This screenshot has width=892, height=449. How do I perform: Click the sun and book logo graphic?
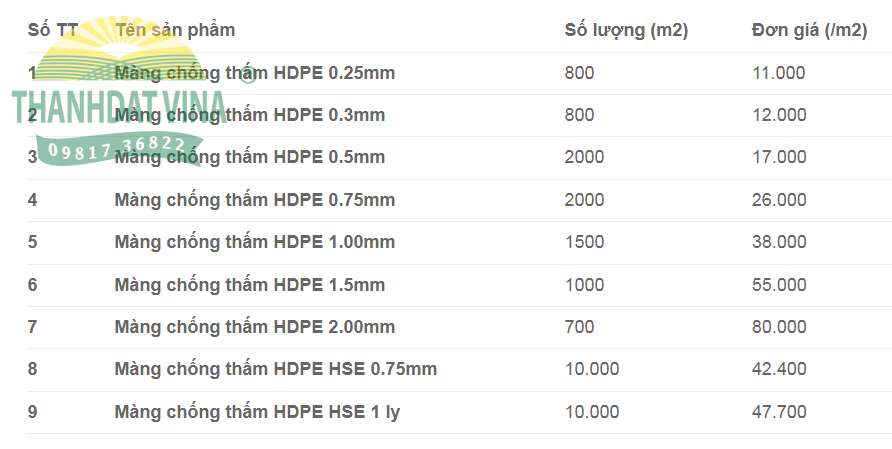tap(117, 50)
